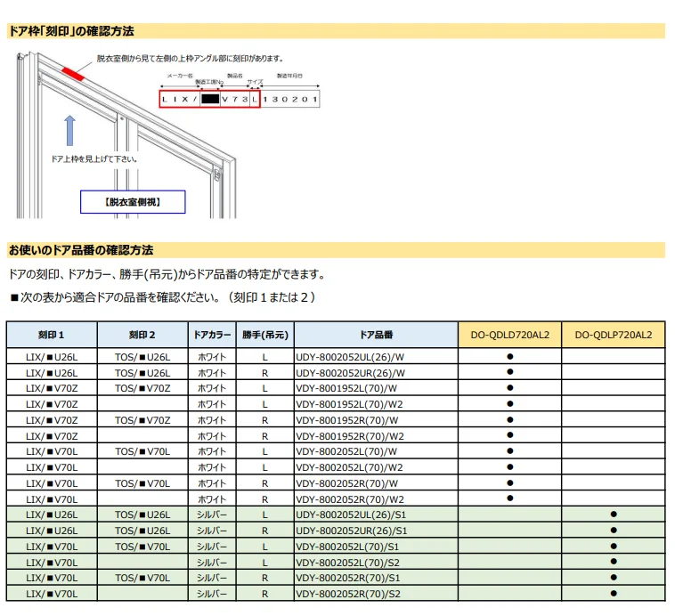Click the 130201 manufacturing date in the stamp
This screenshot has height=616, width=675.
click(289, 100)
